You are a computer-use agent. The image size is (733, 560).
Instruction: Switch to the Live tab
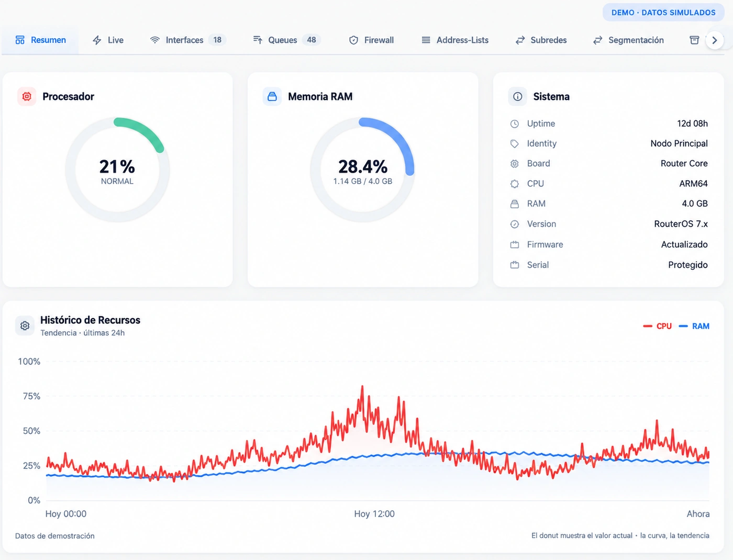point(108,40)
